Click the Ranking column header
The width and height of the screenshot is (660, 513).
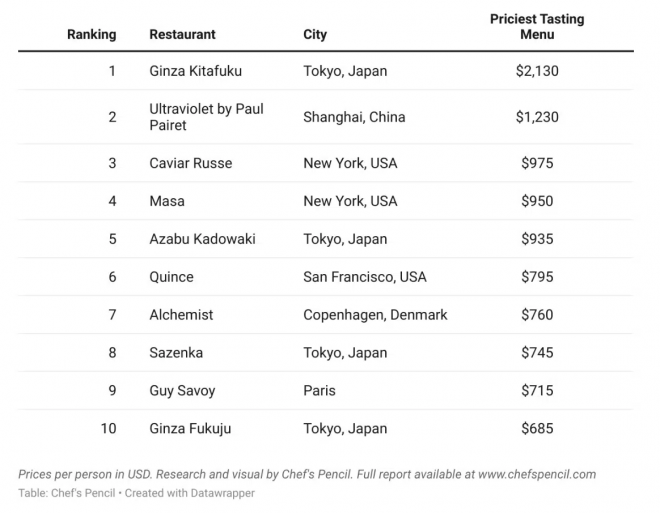point(91,34)
